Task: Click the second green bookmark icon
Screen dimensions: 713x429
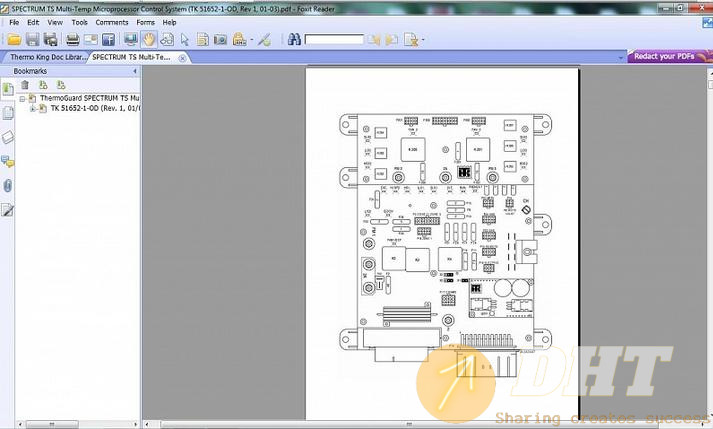Action: coord(61,85)
